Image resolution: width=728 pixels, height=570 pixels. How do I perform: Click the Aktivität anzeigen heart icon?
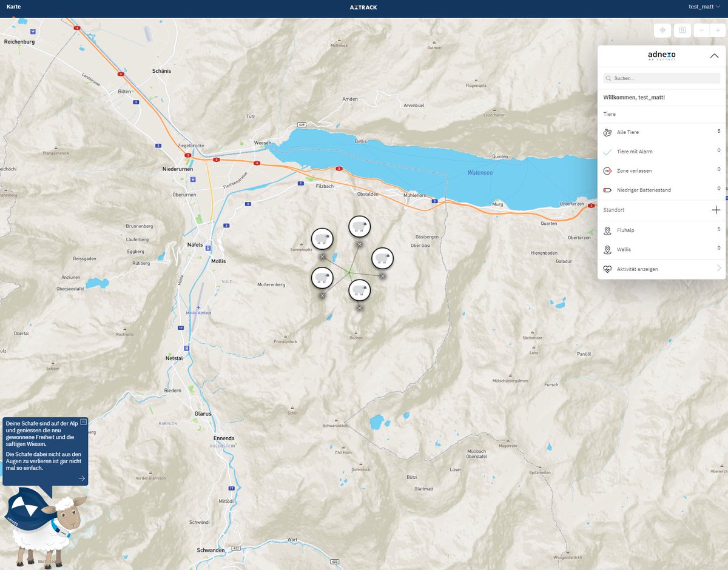pyautogui.click(x=607, y=270)
